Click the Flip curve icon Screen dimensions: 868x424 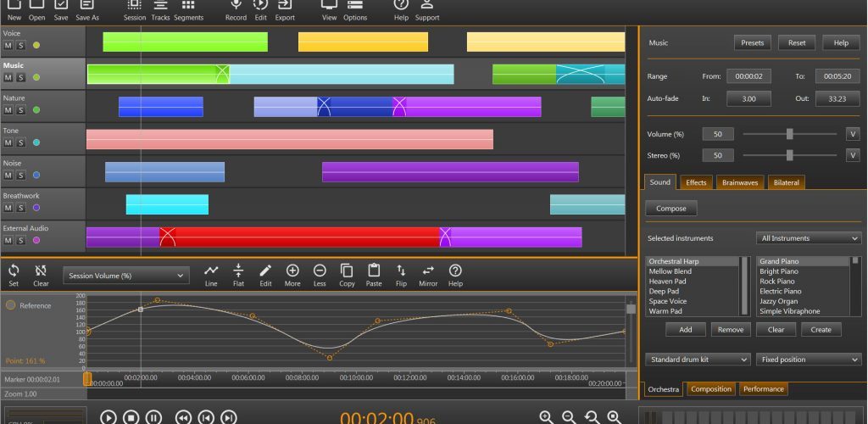(401, 271)
